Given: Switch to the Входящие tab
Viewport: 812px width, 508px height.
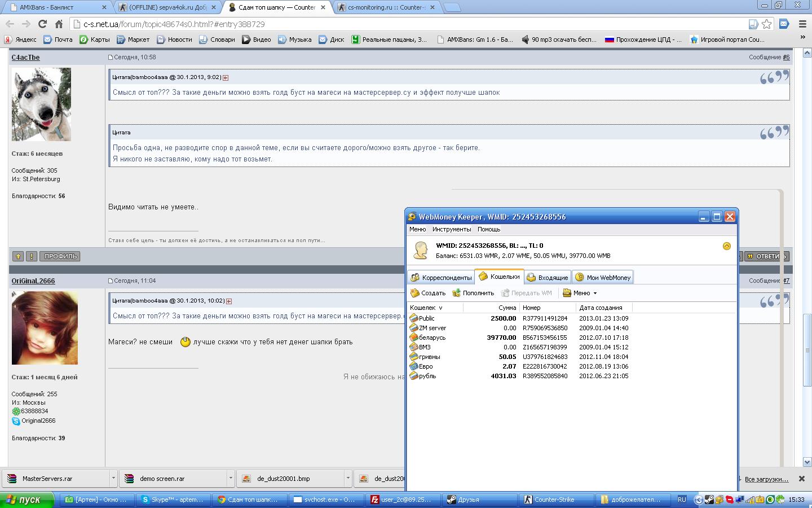Looking at the screenshot, I should [x=548, y=278].
